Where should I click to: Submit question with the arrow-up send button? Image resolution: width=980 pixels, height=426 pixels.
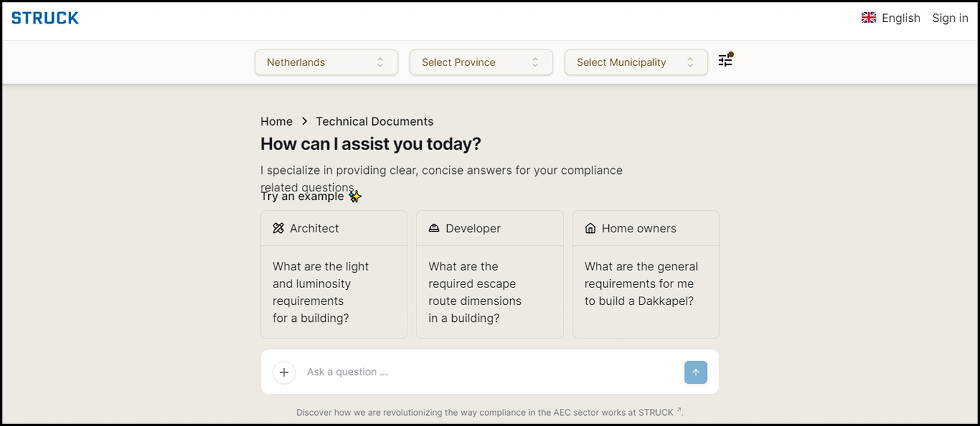pyautogui.click(x=696, y=372)
